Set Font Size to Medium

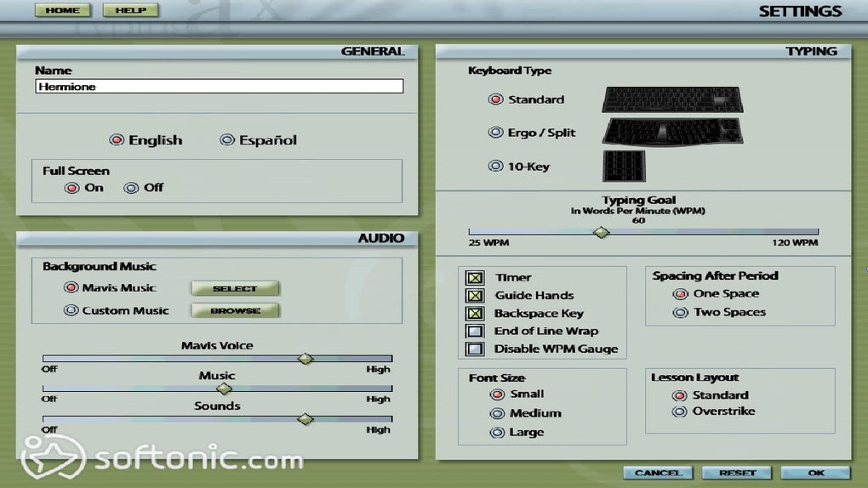[x=497, y=413]
